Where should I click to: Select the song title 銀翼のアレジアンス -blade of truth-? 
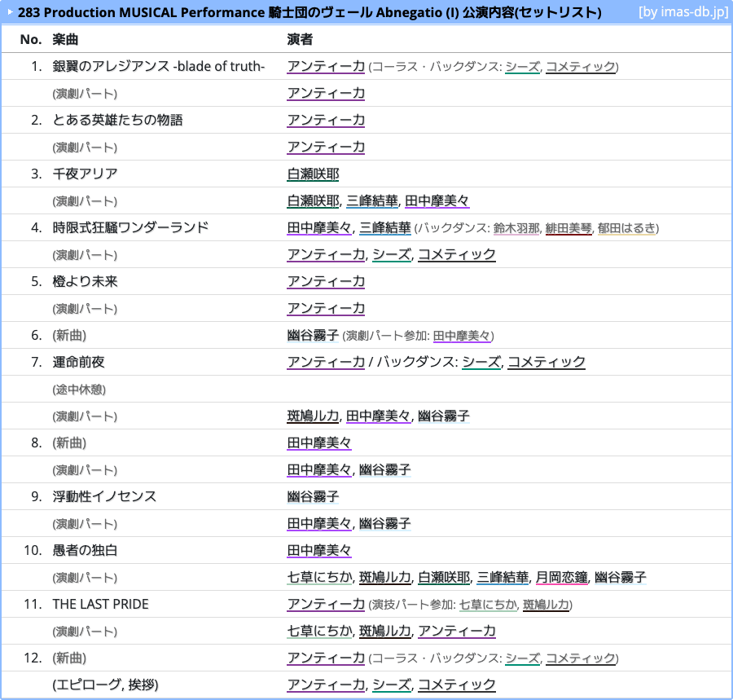click(159, 66)
